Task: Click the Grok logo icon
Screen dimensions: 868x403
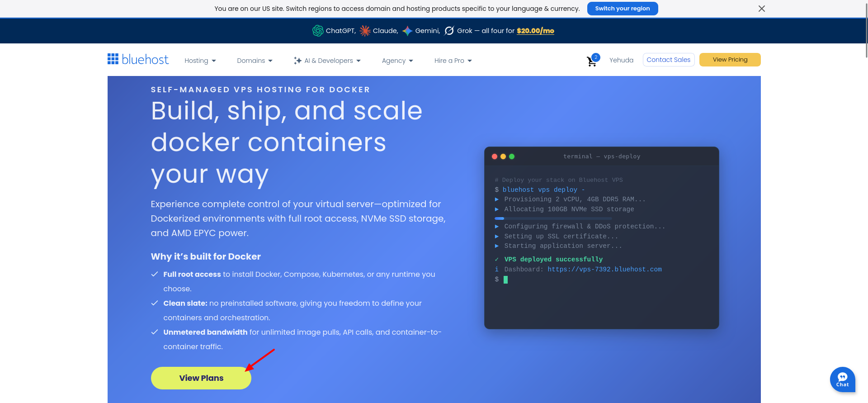Action: 449,31
